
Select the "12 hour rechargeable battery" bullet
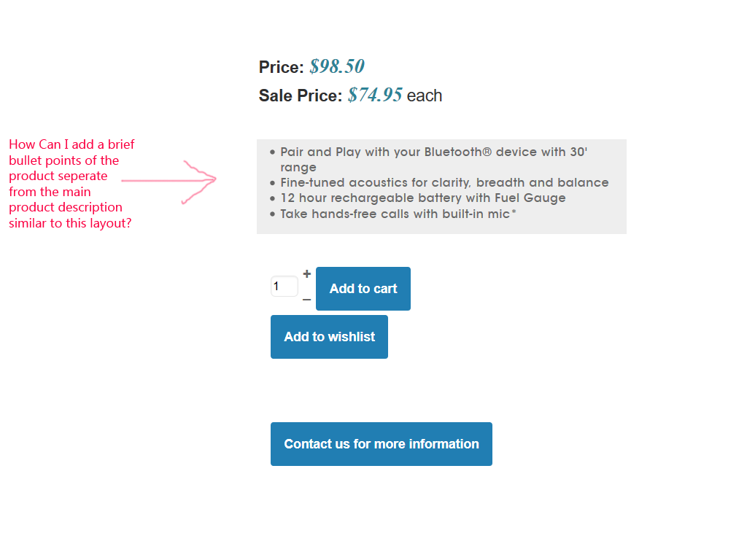tap(422, 198)
